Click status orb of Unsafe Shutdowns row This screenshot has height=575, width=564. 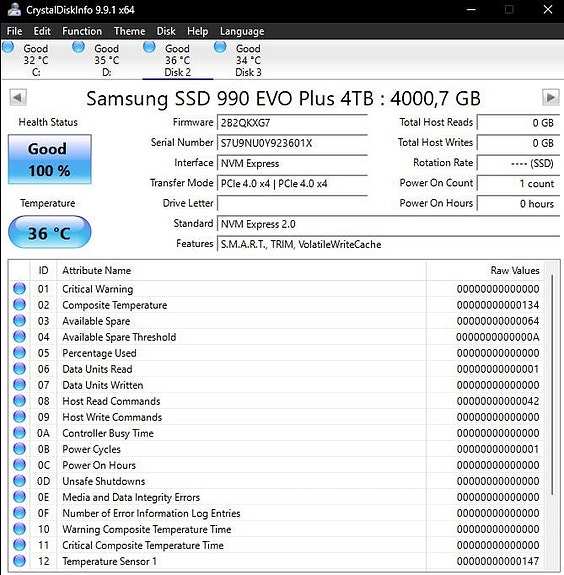tap(19, 481)
